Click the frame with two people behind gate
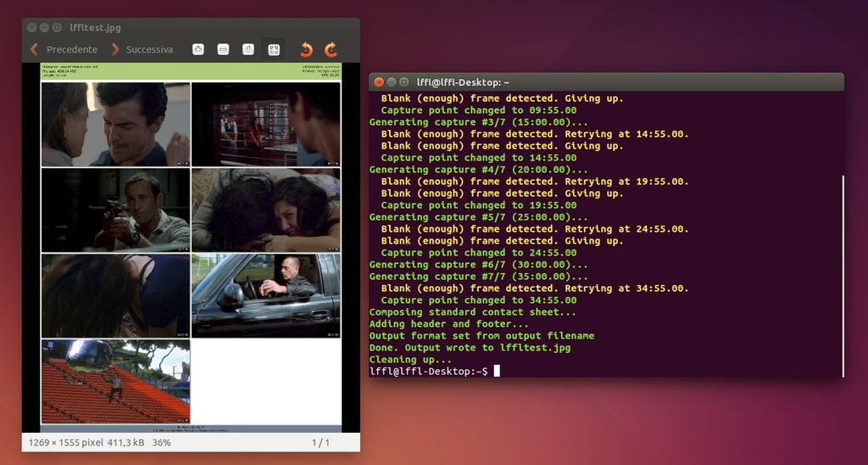 pyautogui.click(x=265, y=124)
